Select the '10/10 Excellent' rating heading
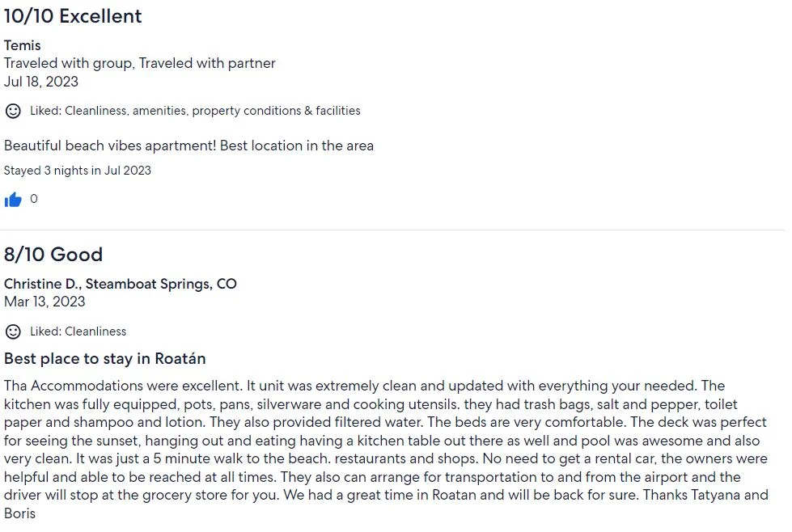This screenshot has height=532, width=792. [x=73, y=16]
